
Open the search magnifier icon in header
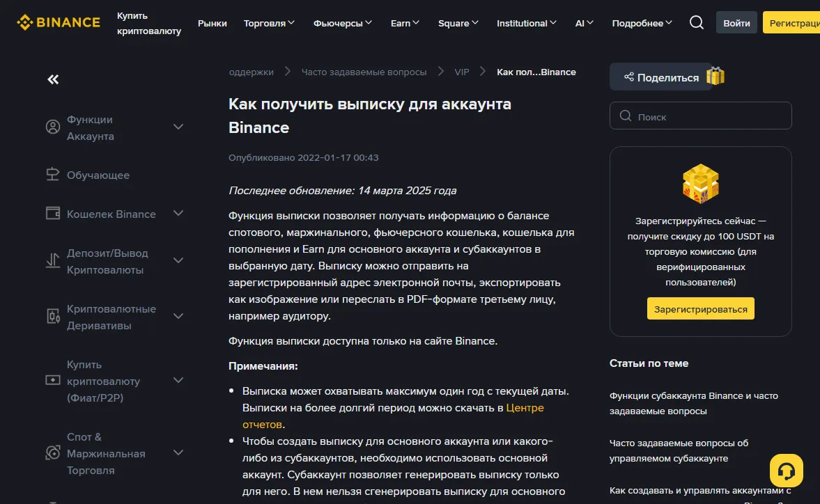[696, 22]
